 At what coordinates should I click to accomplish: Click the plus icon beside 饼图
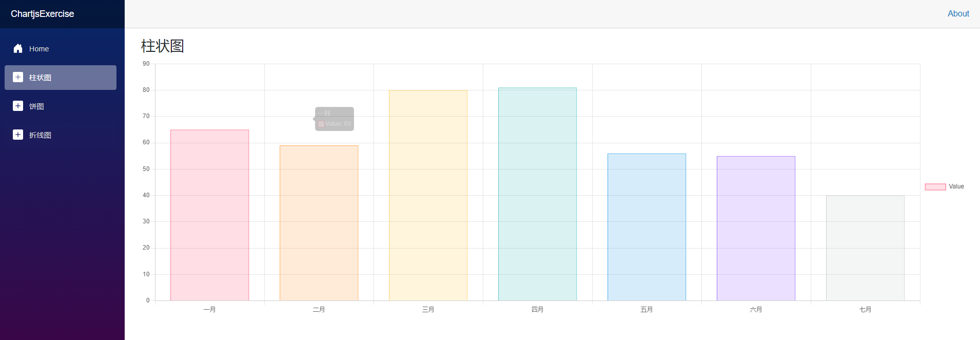click(x=18, y=106)
